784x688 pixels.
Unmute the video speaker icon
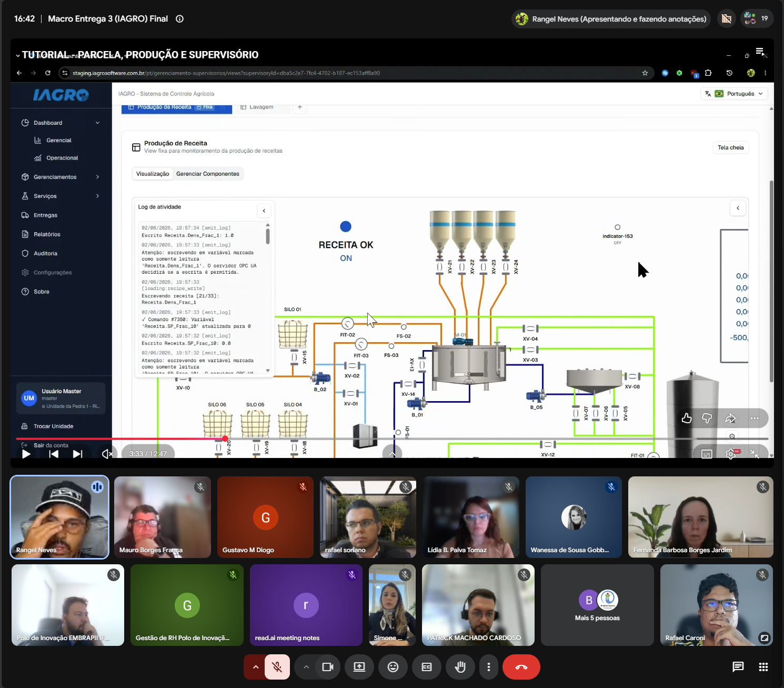tap(107, 454)
